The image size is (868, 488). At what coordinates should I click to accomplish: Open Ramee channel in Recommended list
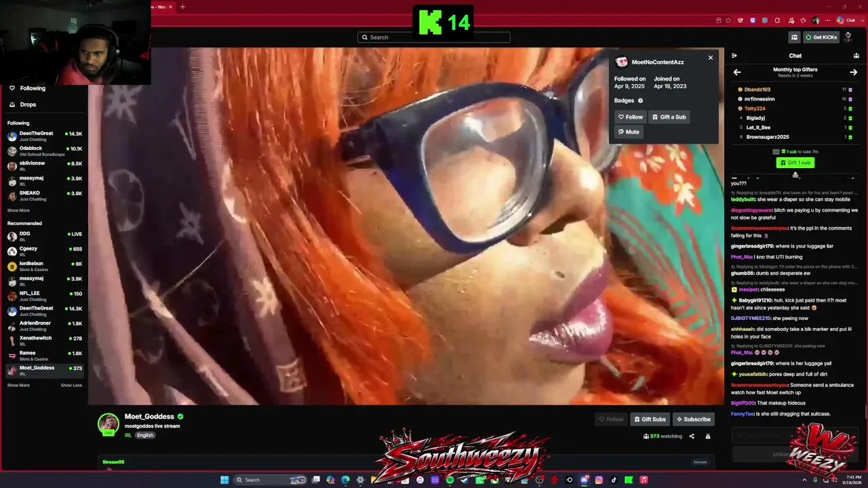coord(44,356)
